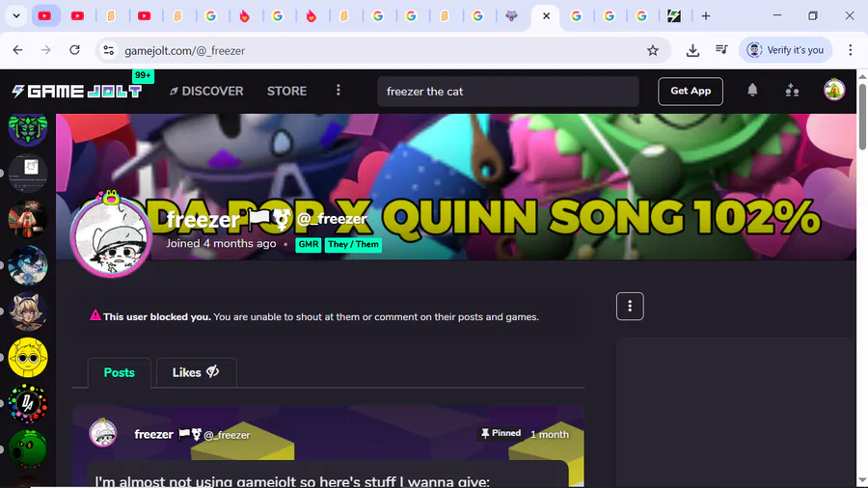Open the DISCOVER section

[206, 92]
